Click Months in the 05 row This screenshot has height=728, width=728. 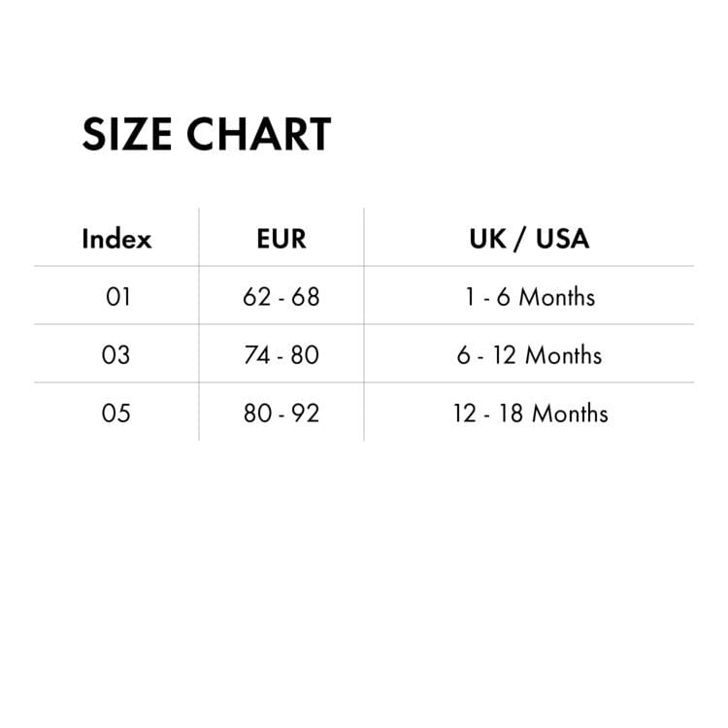point(570,414)
